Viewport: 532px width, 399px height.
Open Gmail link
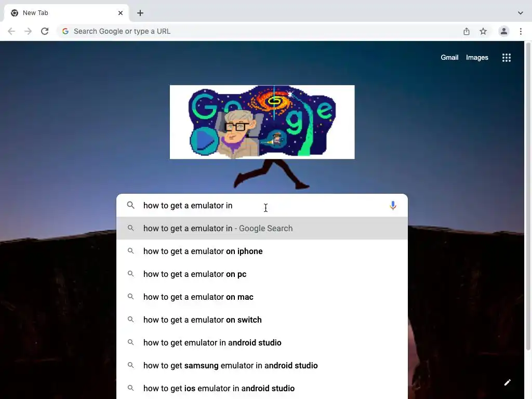449,57
